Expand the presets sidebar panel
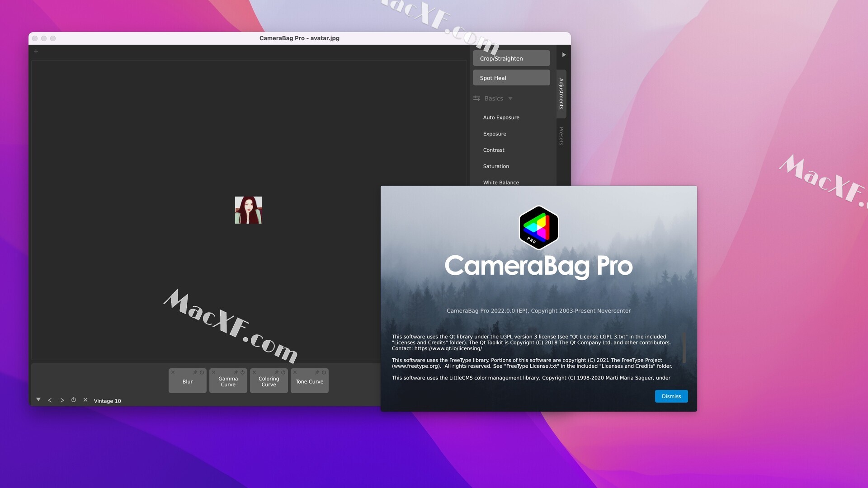The height and width of the screenshot is (488, 868). coord(561,136)
